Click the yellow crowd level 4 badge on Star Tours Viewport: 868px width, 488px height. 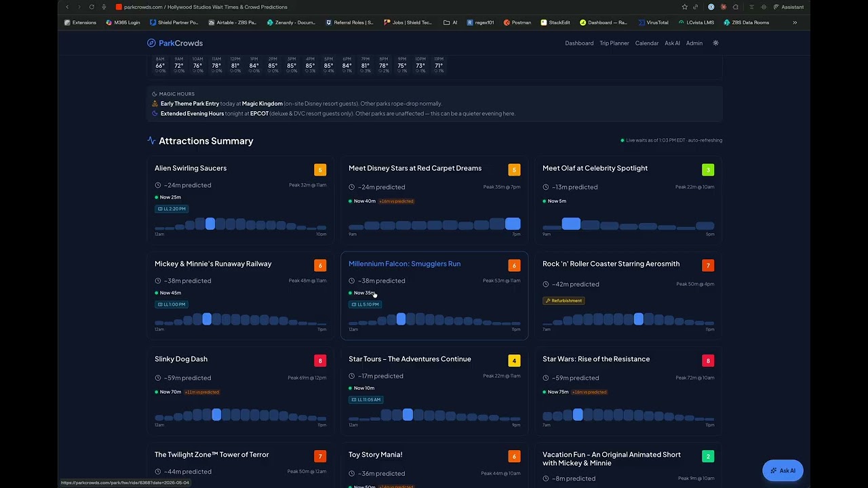pyautogui.click(x=514, y=361)
